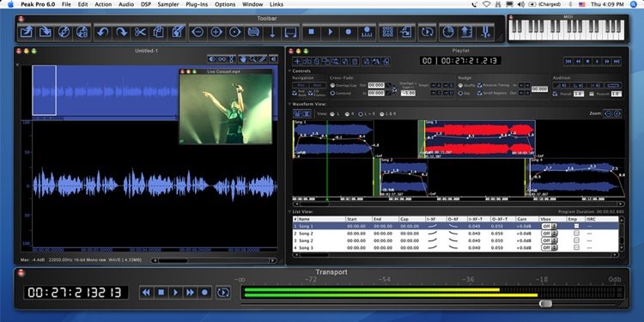
Task: Click the Record dot in the Toolbar
Action: click(349, 32)
